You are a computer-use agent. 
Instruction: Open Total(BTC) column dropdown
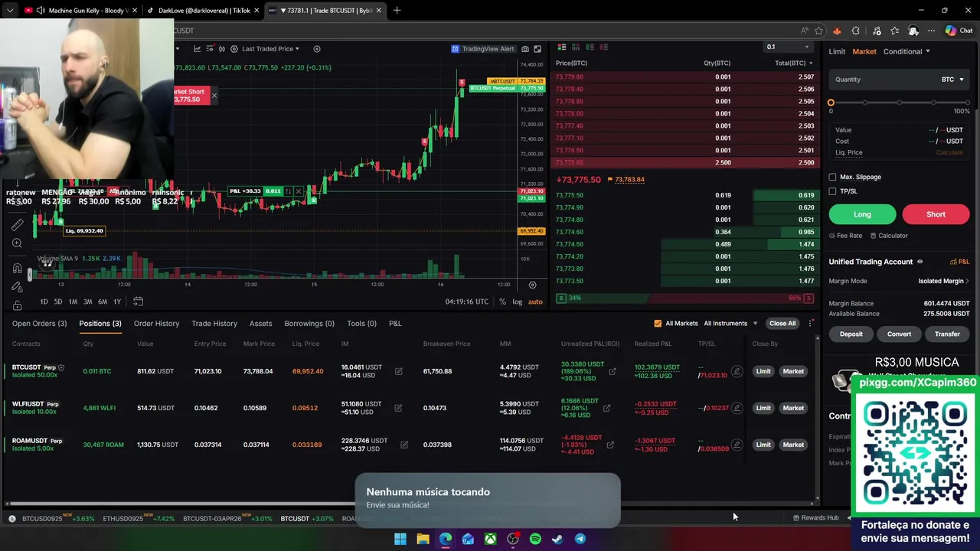click(793, 63)
